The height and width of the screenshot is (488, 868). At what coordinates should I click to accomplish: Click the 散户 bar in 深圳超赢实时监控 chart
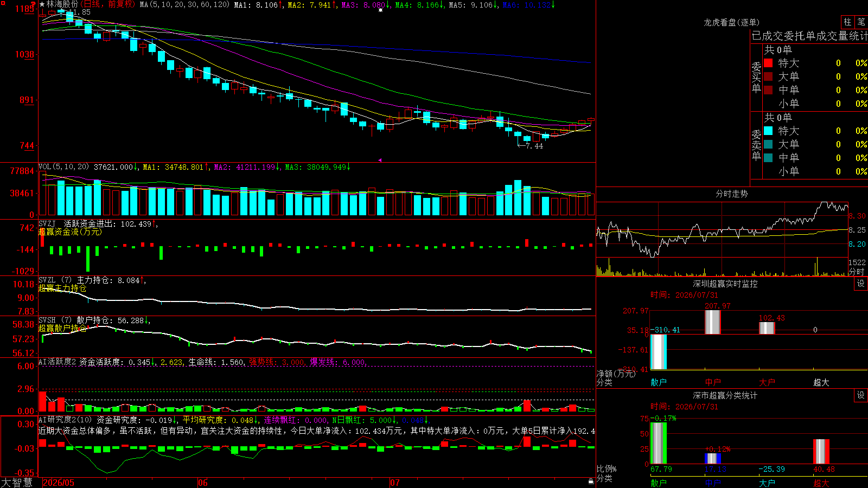[x=659, y=352]
